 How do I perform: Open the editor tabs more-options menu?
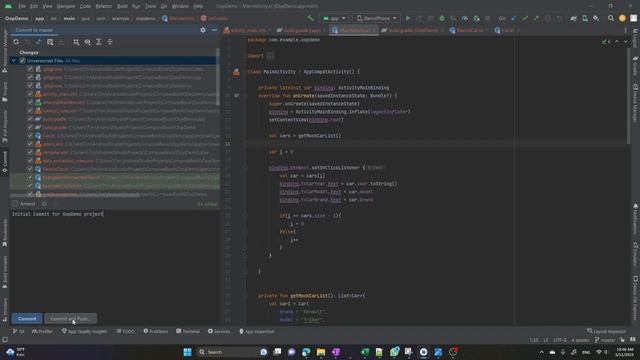point(625,30)
